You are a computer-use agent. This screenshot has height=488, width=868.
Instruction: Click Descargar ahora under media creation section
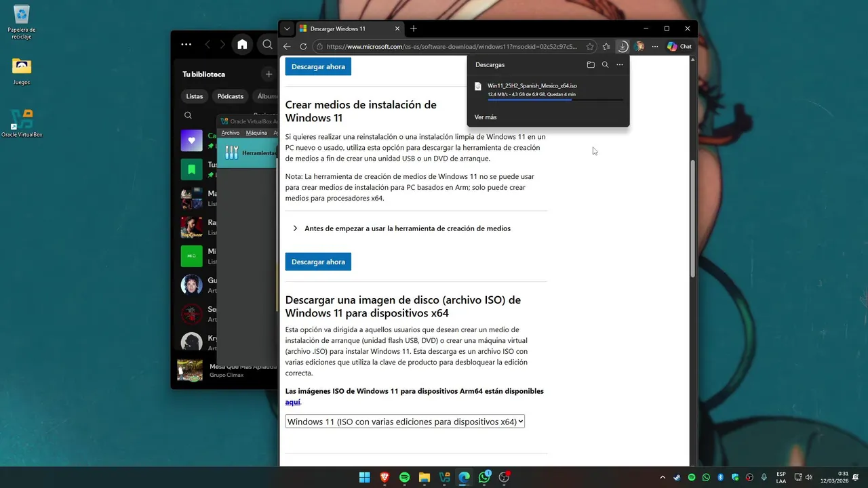pyautogui.click(x=318, y=262)
